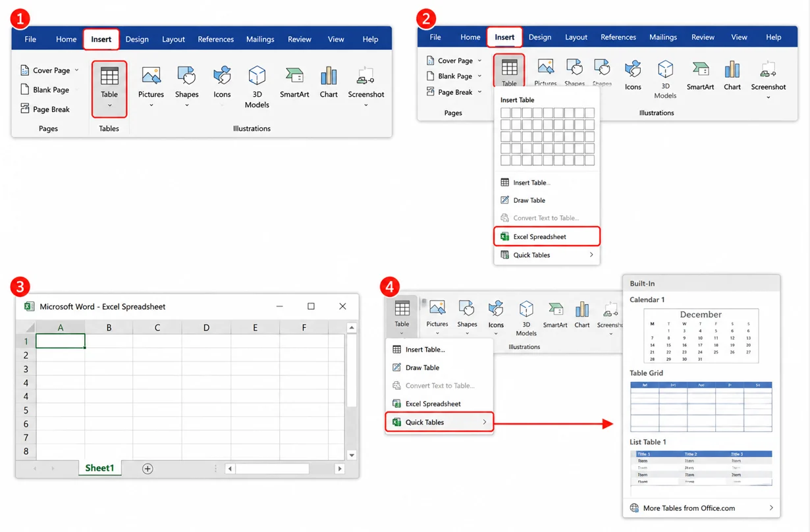Screen dimensions: 810x532
Task: Open the File tab in step 1 ribbon
Action: tap(30, 39)
